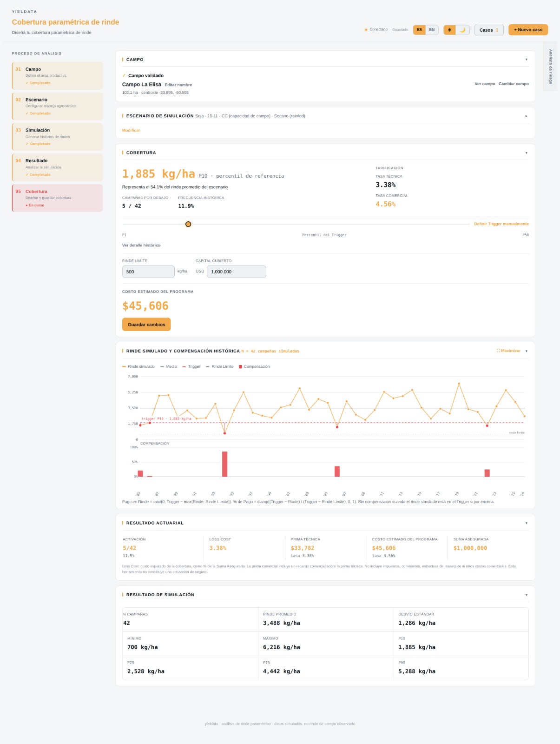The height and width of the screenshot is (744, 560).
Task: Click the Capital Cubierto input field
Action: pyautogui.click(x=237, y=272)
